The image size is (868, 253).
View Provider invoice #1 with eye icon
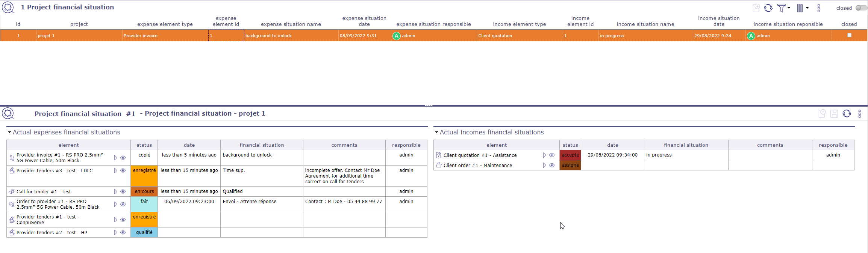[x=123, y=158]
